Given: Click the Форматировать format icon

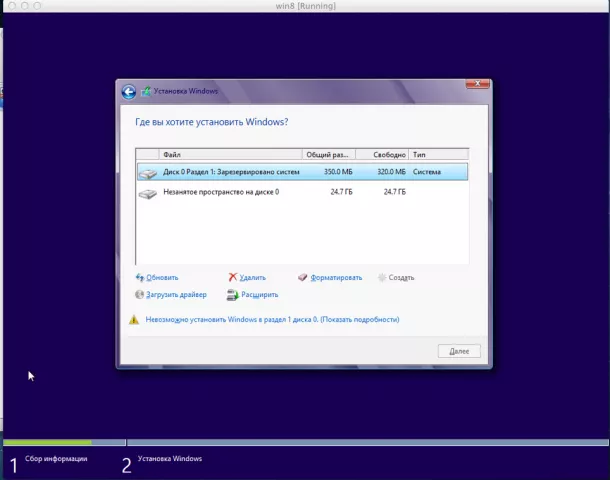Looking at the screenshot, I should [303, 277].
